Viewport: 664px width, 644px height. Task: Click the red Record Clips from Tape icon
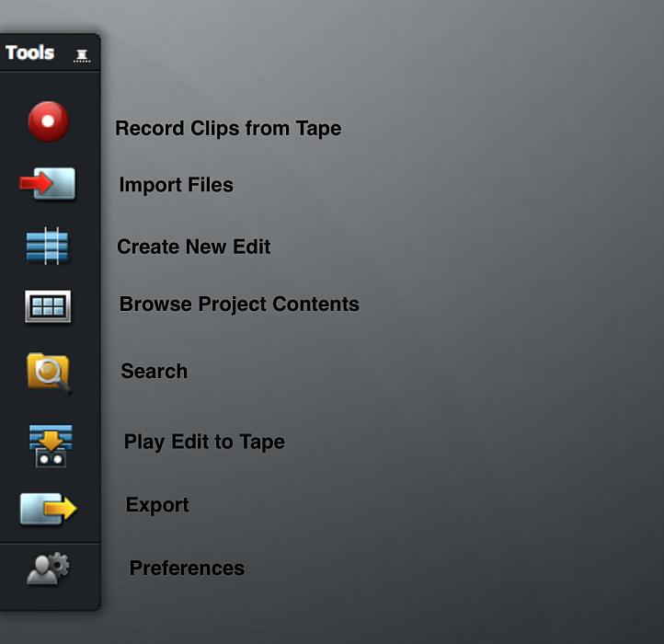(48, 121)
